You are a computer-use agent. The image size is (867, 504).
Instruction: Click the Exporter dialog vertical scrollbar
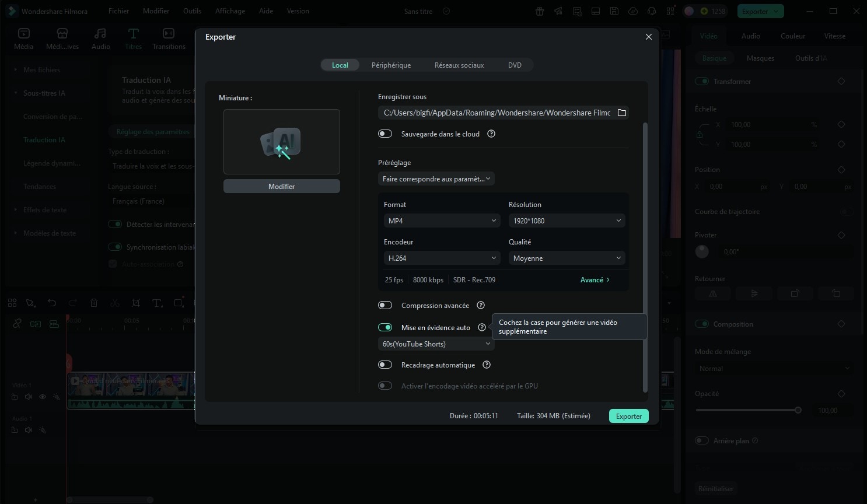point(645,257)
